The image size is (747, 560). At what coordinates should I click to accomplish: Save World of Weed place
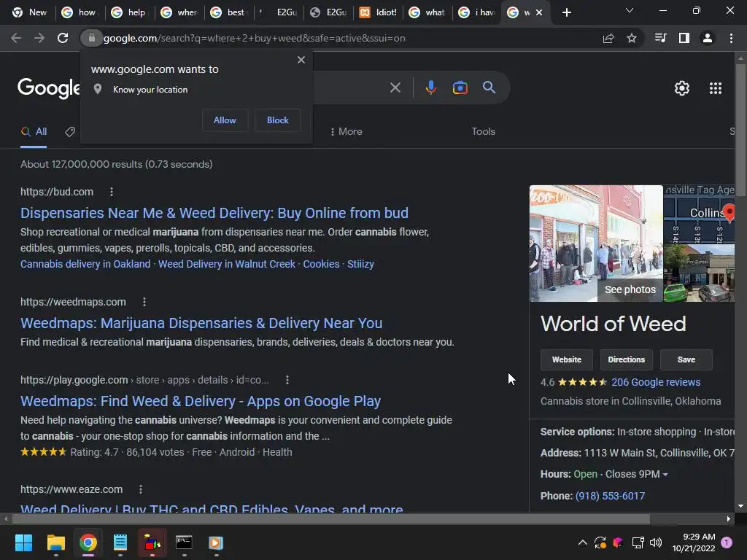pyautogui.click(x=686, y=359)
